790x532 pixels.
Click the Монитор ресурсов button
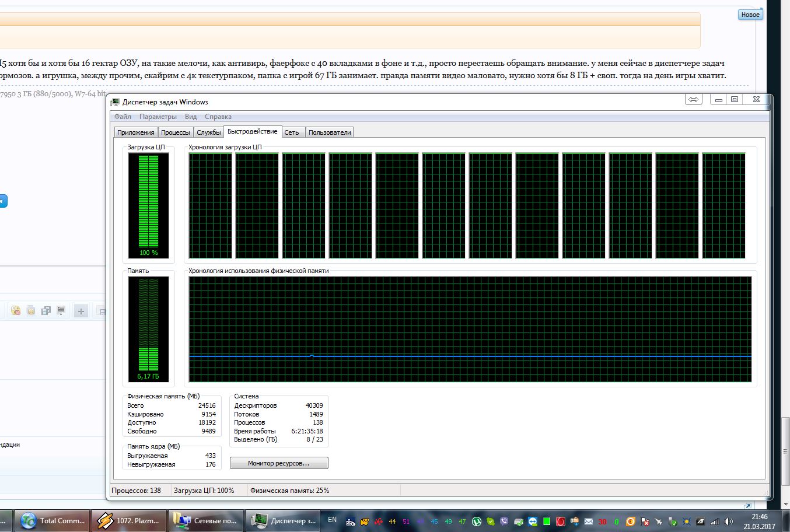[x=279, y=463]
